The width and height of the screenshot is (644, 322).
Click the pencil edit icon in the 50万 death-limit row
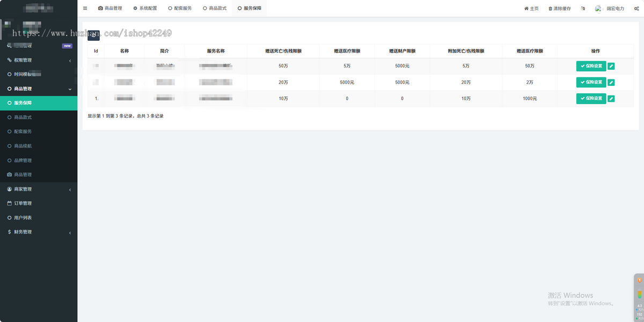tap(611, 66)
